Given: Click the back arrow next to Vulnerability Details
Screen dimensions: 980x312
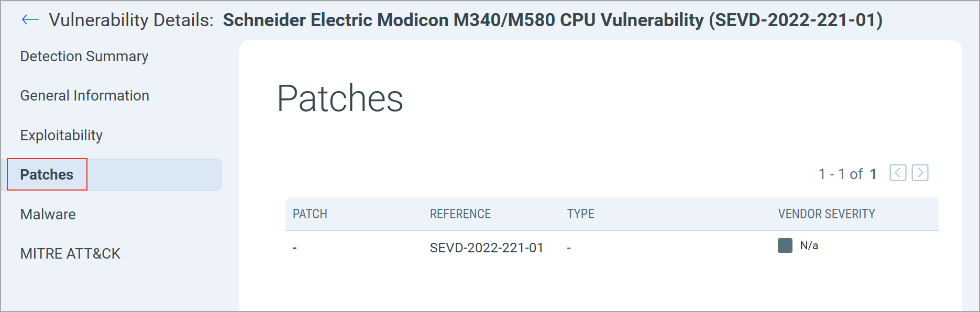Looking at the screenshot, I should pos(30,20).
